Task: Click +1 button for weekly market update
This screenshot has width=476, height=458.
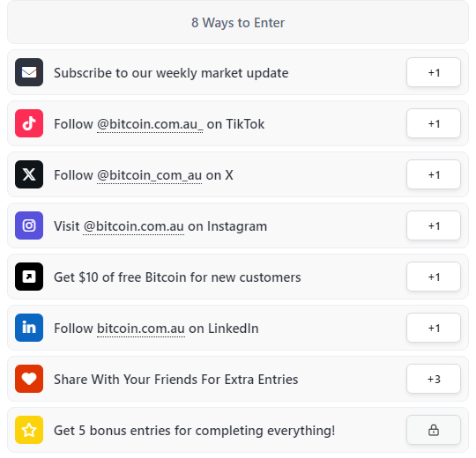Action: click(x=434, y=72)
